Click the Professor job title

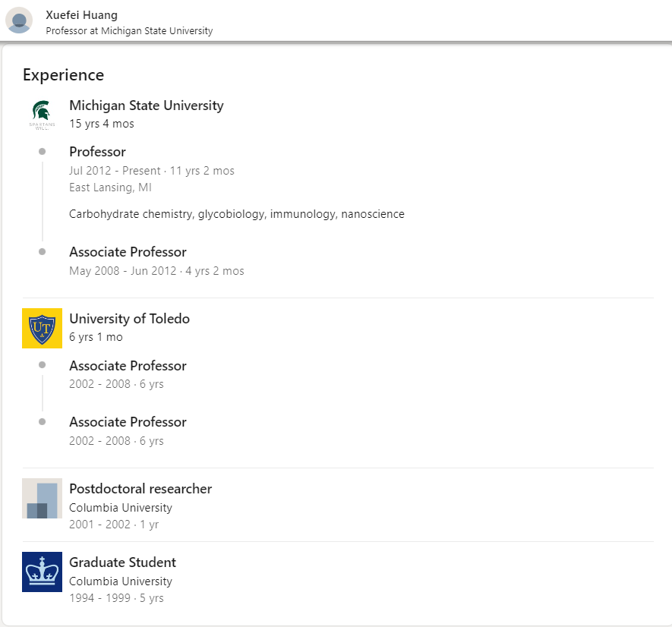click(97, 152)
